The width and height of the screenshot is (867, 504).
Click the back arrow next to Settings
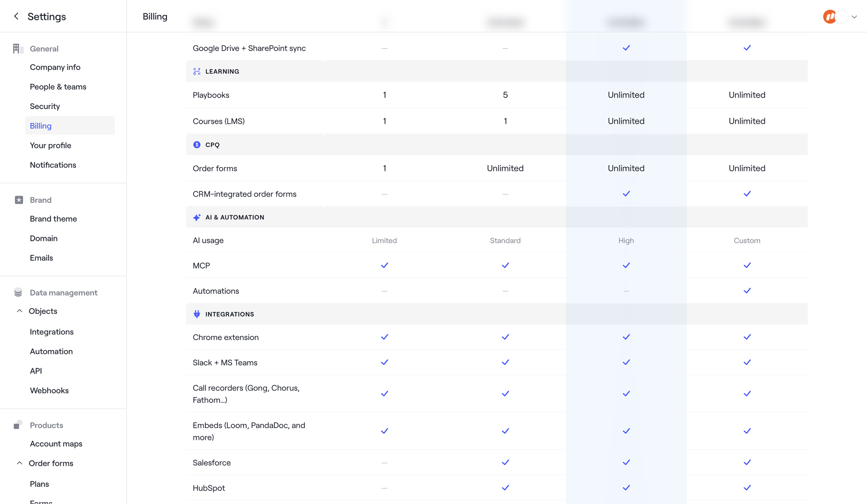click(16, 16)
